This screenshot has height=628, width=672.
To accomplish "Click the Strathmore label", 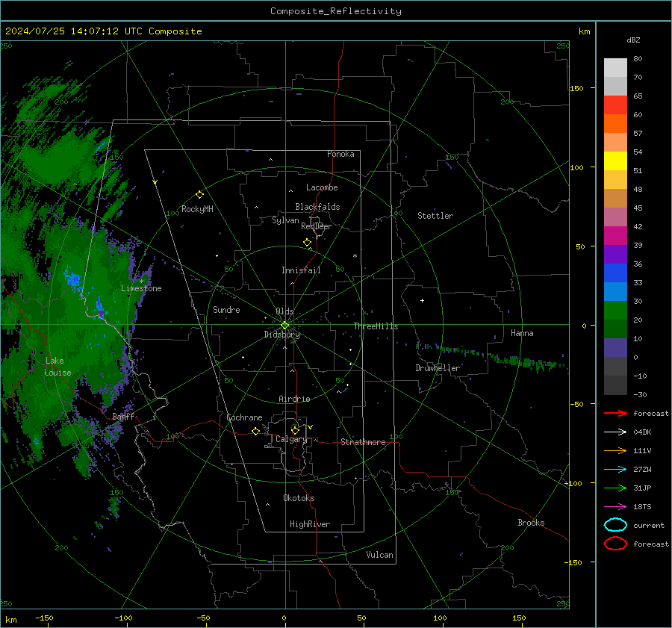I will coord(363,442).
